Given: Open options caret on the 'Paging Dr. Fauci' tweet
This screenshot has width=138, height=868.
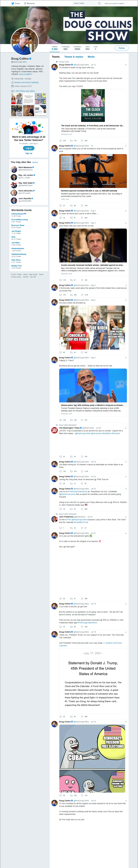Looking at the screenshot, I should coord(126,358).
